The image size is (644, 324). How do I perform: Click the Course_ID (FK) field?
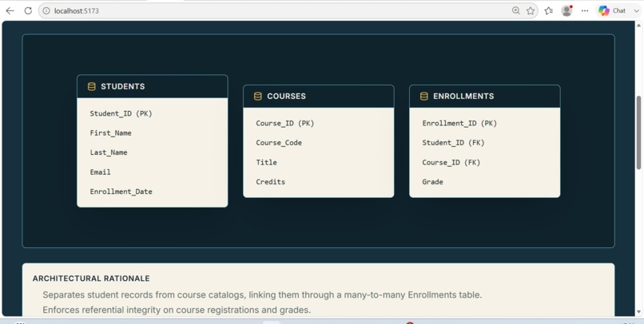coord(451,163)
